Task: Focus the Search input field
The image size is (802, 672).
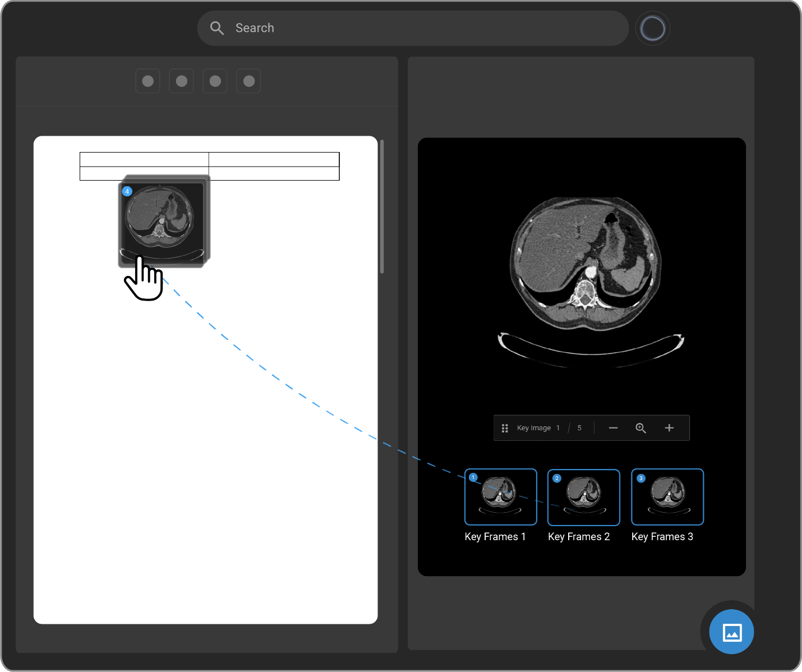Action: tap(426, 28)
